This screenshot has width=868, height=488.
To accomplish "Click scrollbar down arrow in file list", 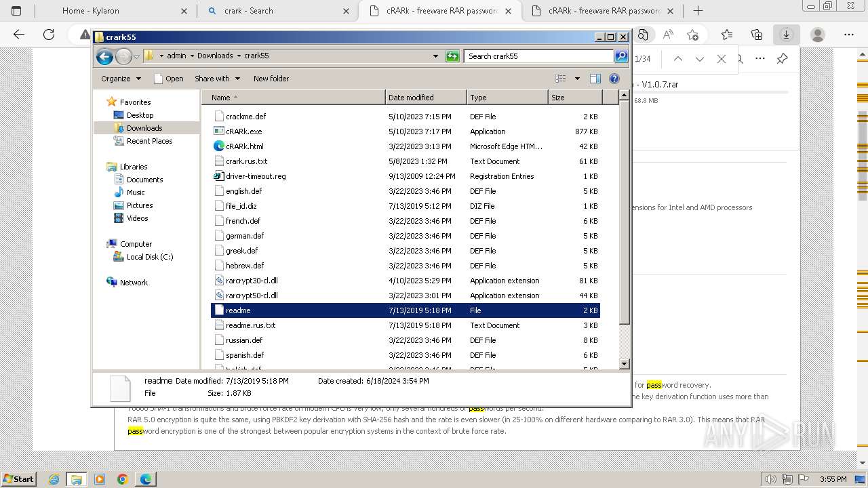I will [625, 364].
